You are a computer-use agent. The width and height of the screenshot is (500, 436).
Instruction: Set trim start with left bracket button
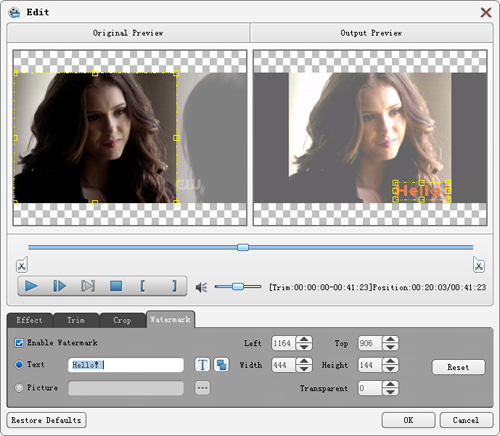point(143,286)
